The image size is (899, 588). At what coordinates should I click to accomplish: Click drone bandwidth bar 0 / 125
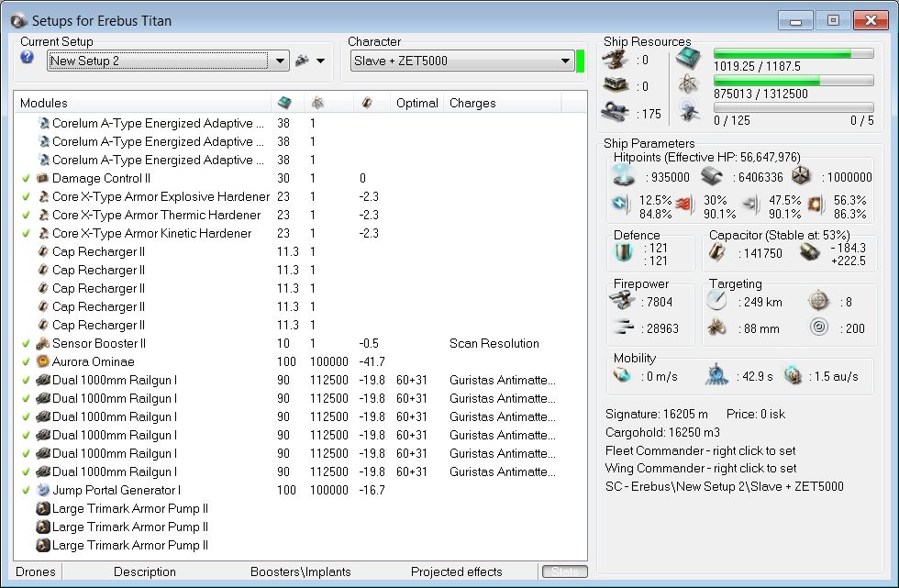pyautogui.click(x=794, y=107)
